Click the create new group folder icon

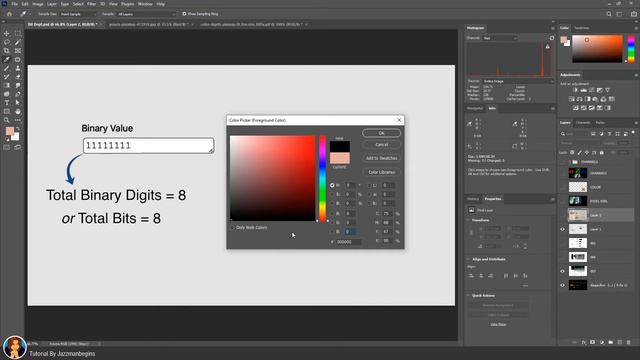click(611, 342)
